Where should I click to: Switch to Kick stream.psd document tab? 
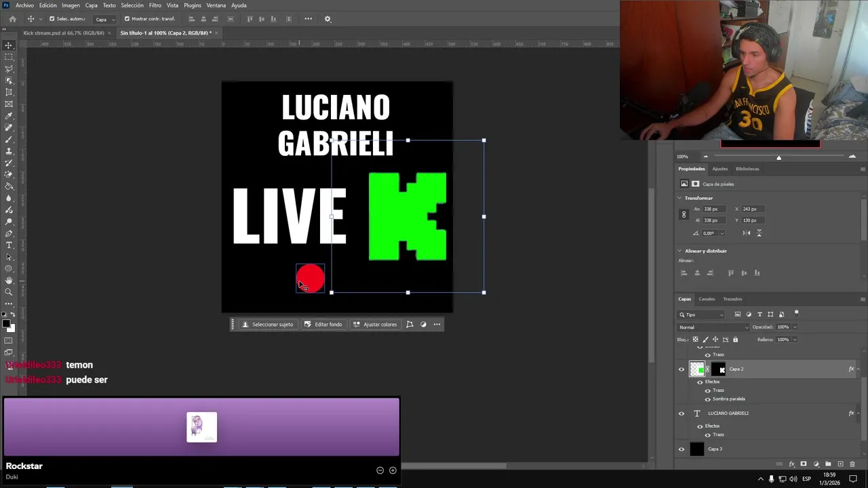coord(63,33)
